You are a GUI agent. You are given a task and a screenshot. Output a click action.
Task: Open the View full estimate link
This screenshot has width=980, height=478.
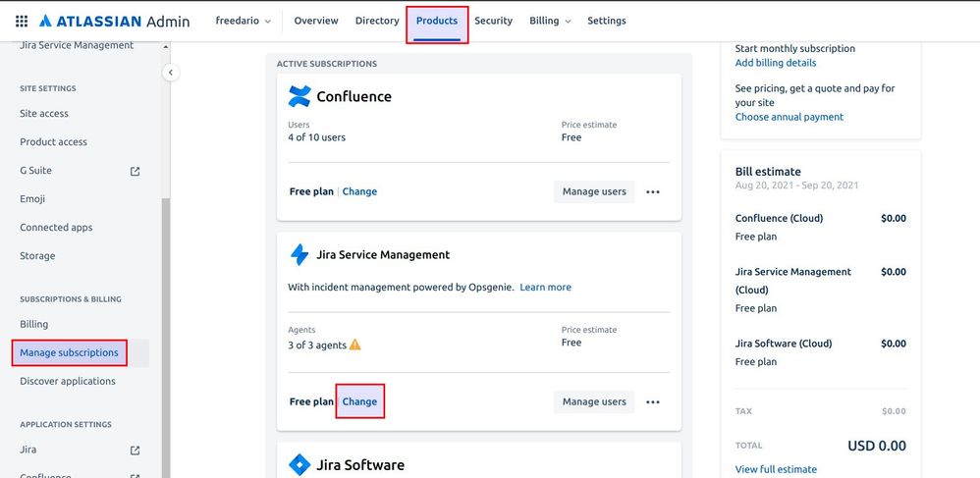pyautogui.click(x=776, y=469)
